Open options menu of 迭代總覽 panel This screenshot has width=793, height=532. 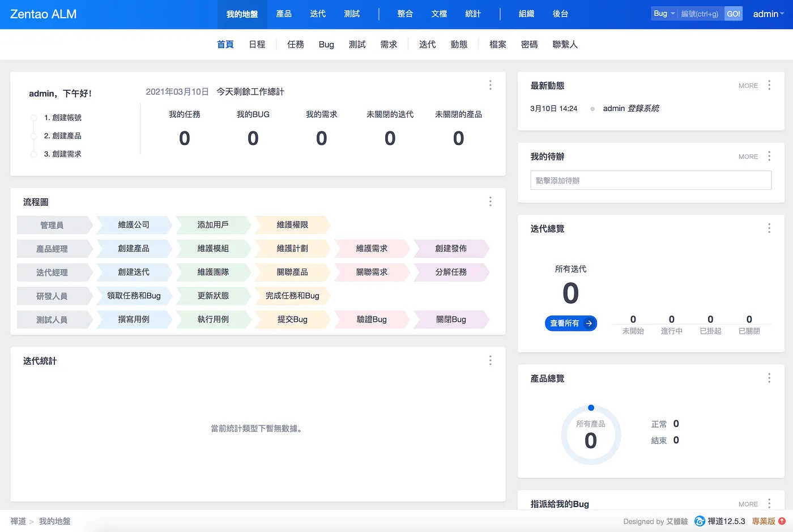pyautogui.click(x=769, y=228)
